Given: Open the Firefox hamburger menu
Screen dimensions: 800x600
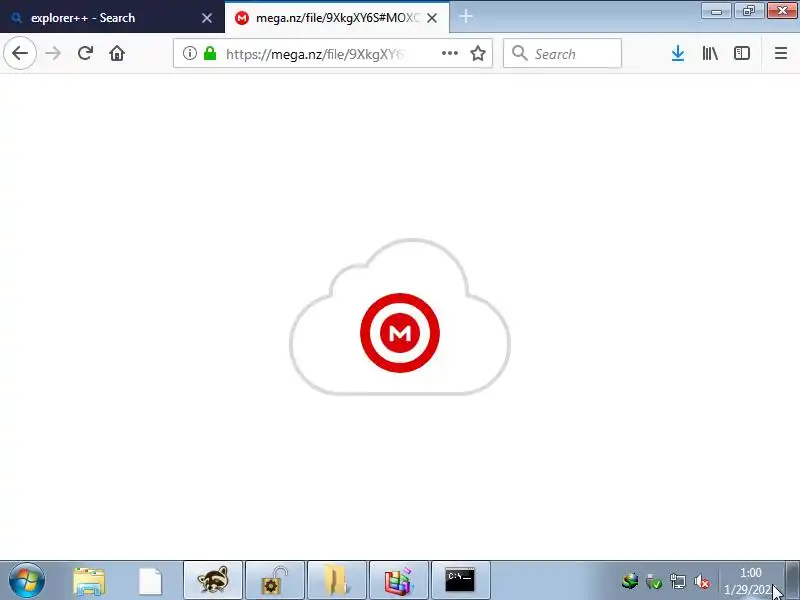Looking at the screenshot, I should (x=781, y=53).
